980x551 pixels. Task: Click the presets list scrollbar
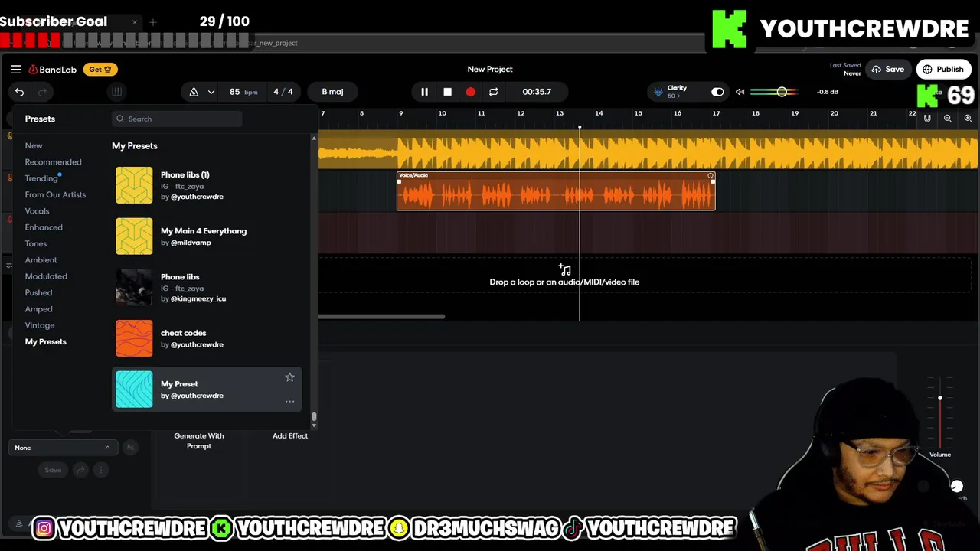[314, 416]
